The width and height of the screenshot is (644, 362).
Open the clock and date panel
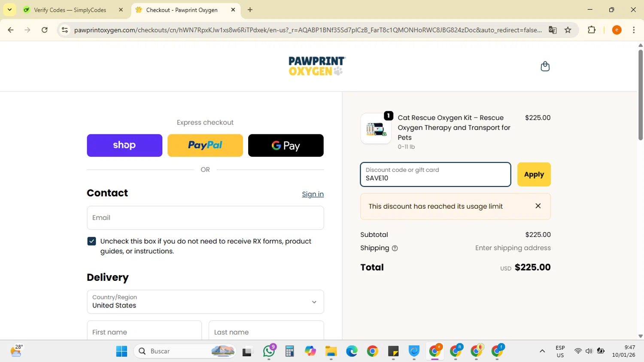[x=624, y=351]
